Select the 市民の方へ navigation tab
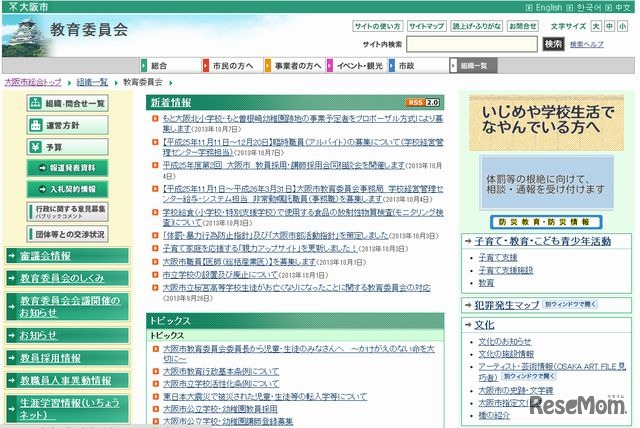The image size is (640, 428). coord(232,65)
